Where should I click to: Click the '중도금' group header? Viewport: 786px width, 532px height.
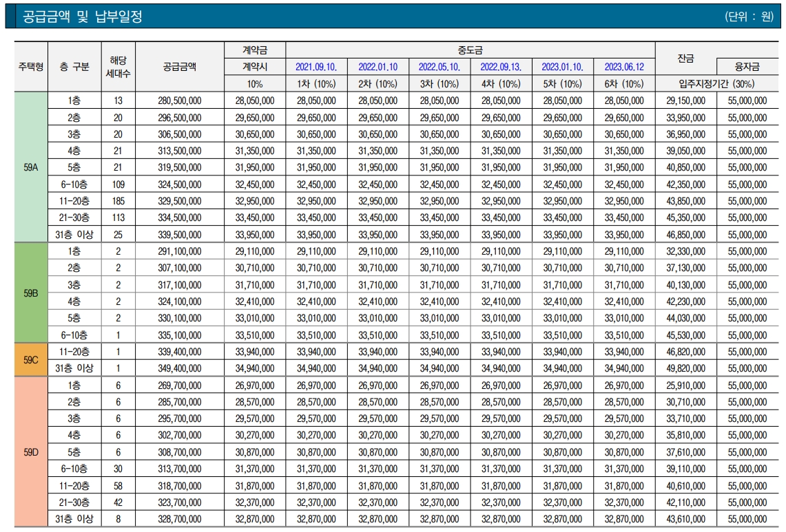click(x=470, y=50)
